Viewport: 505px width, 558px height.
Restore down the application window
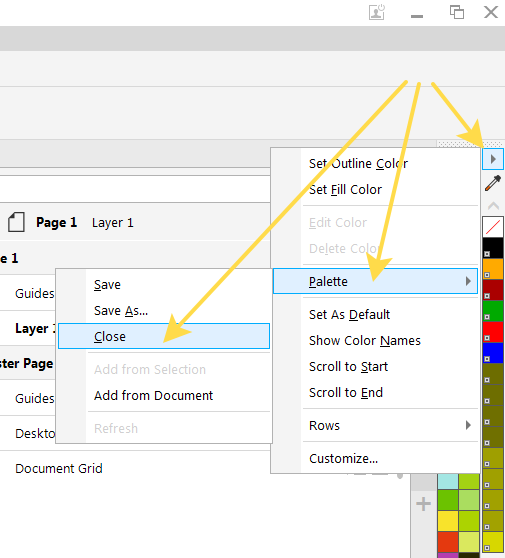pos(457,12)
